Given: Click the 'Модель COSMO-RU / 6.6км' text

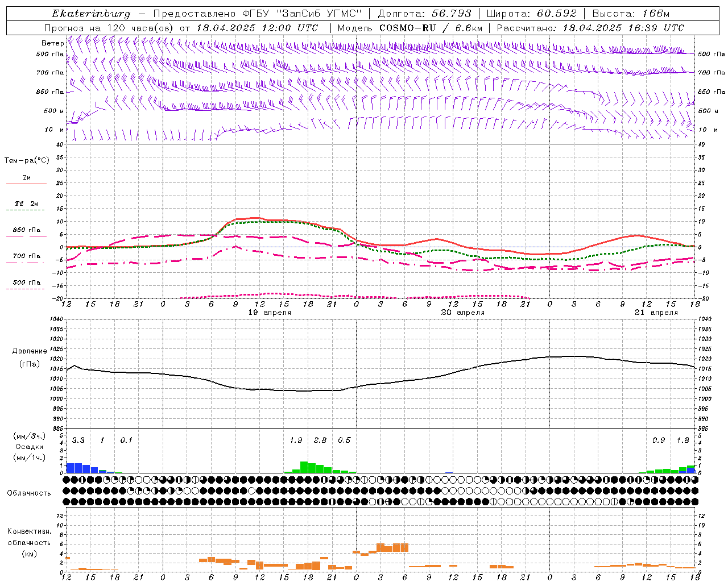Looking at the screenshot, I should coord(410,28).
